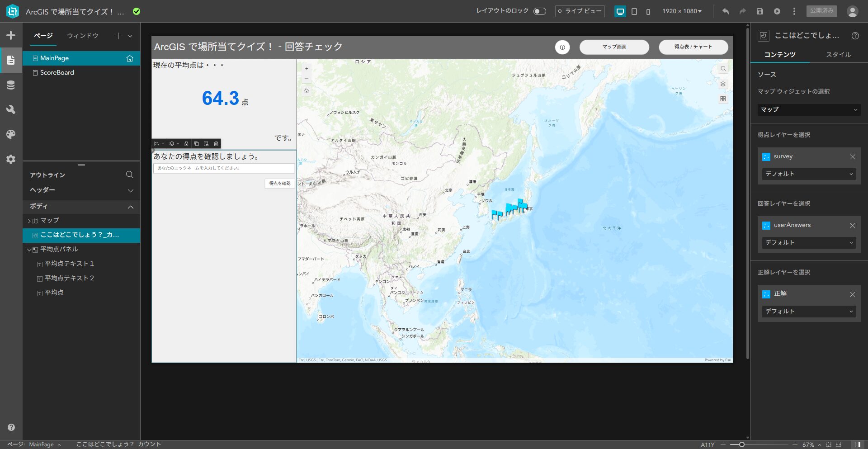Save the experience
Image resolution: width=868 pixels, height=449 pixels.
tap(760, 11)
